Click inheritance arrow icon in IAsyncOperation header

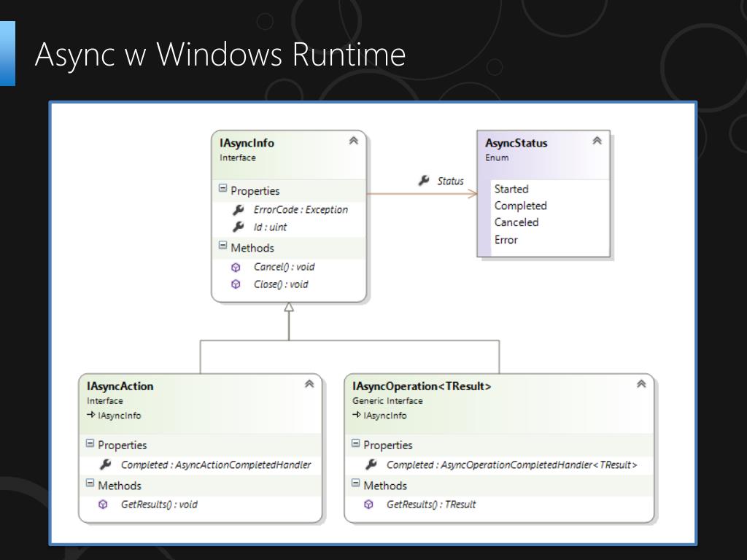[x=356, y=415]
